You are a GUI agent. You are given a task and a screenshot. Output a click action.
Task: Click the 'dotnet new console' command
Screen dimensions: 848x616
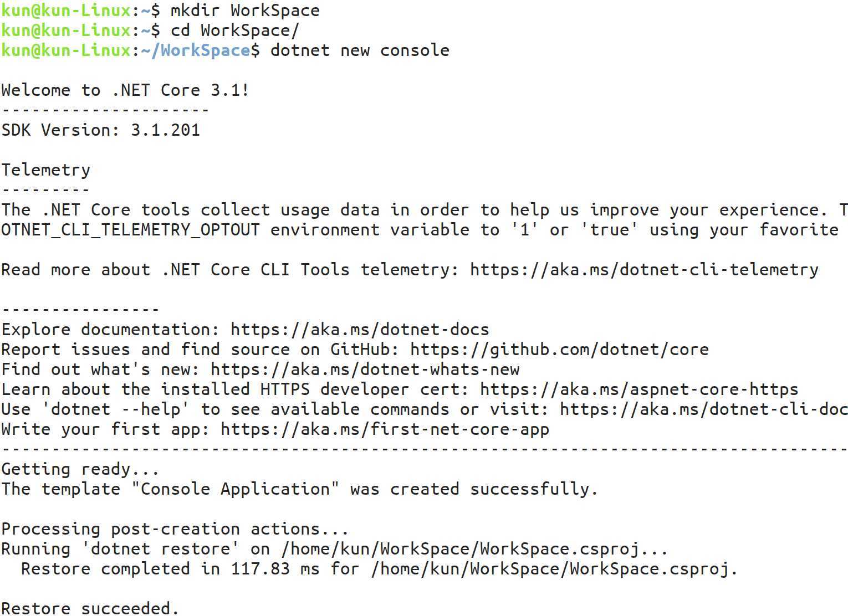(x=360, y=50)
